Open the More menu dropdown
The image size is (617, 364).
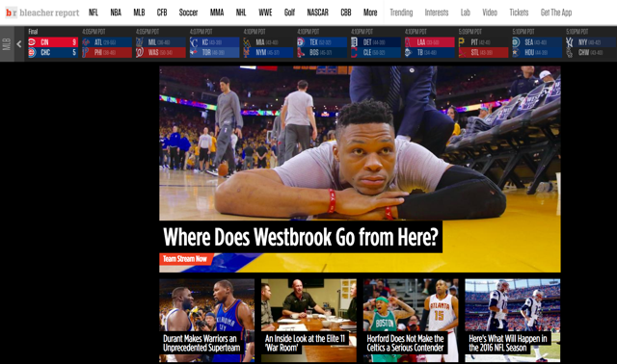[370, 13]
